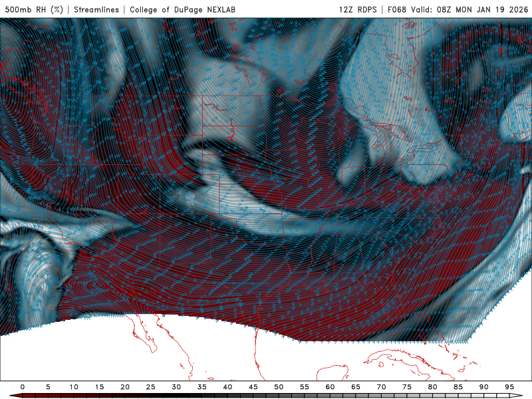Click the colorbar label '0'

[23, 387]
